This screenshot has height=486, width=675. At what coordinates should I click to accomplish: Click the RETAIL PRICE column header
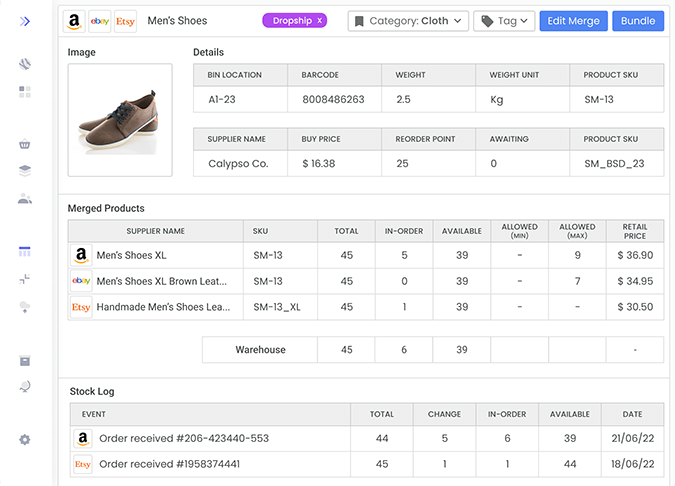(635, 231)
